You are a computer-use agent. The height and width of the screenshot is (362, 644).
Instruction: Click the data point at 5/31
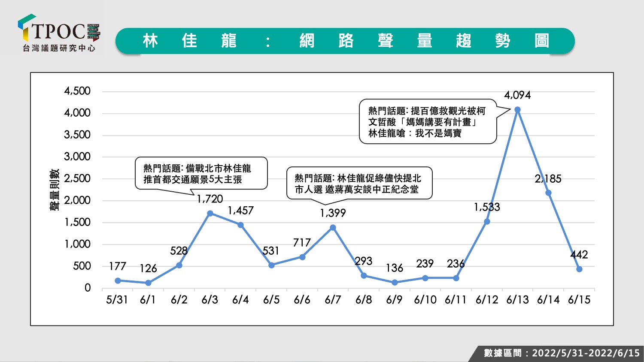[x=118, y=281]
